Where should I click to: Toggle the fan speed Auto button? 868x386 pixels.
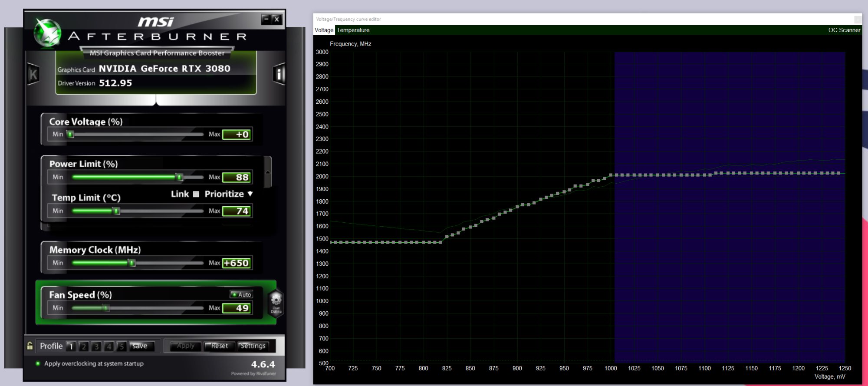tap(241, 294)
